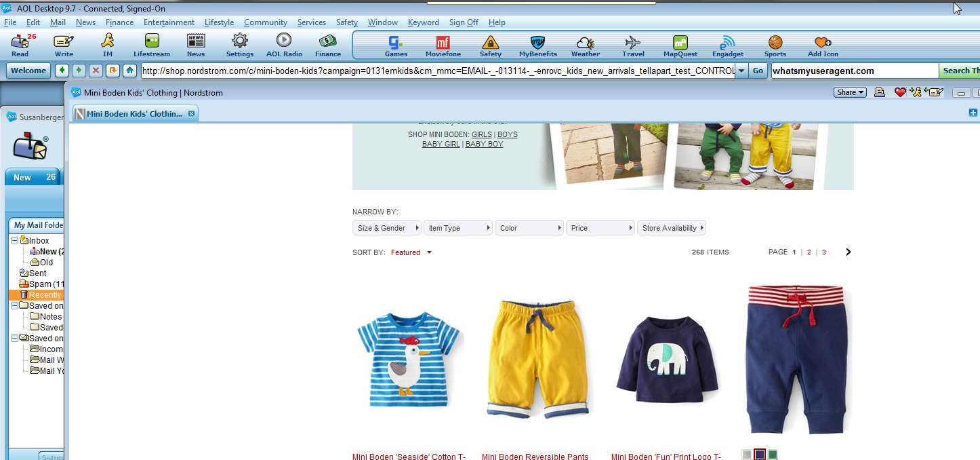This screenshot has height=460, width=980.
Task: Open the Lifestream icon
Action: click(152, 45)
